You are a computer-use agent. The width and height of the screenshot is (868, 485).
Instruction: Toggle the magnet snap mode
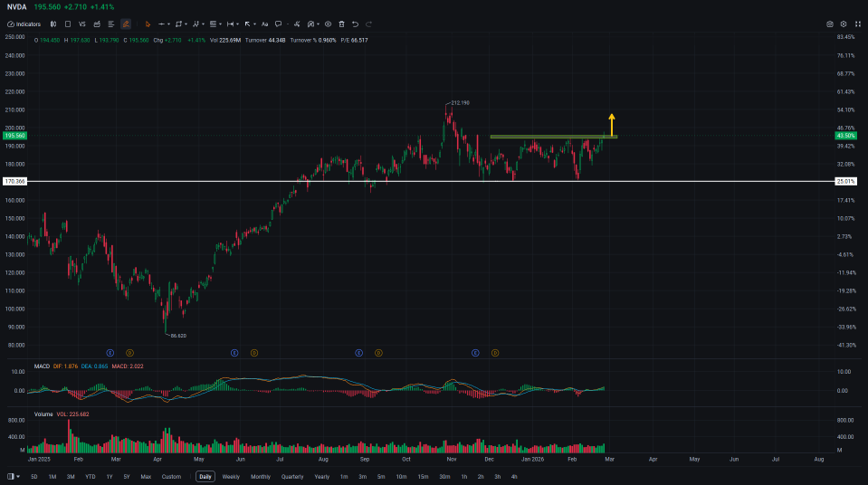coord(310,24)
